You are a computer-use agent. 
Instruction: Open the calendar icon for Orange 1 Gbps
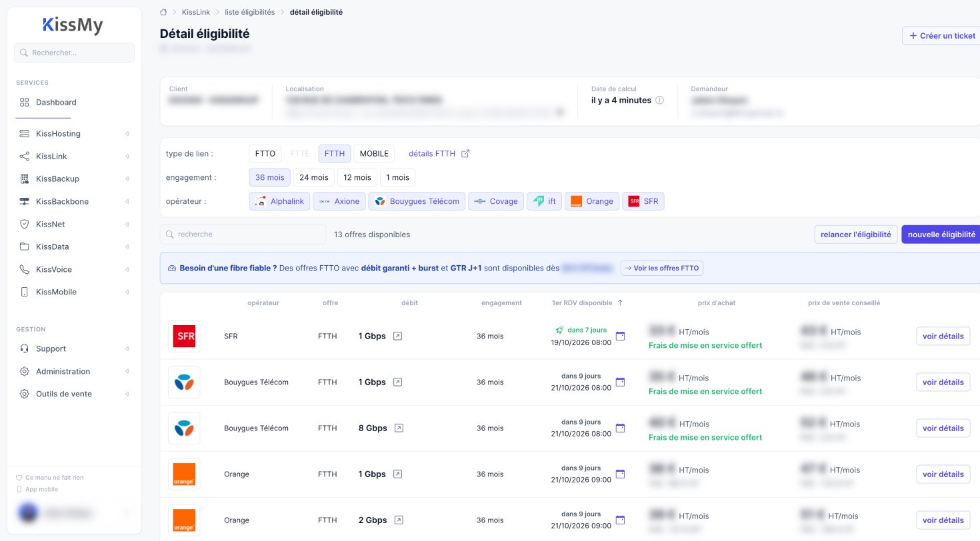pyautogui.click(x=620, y=474)
